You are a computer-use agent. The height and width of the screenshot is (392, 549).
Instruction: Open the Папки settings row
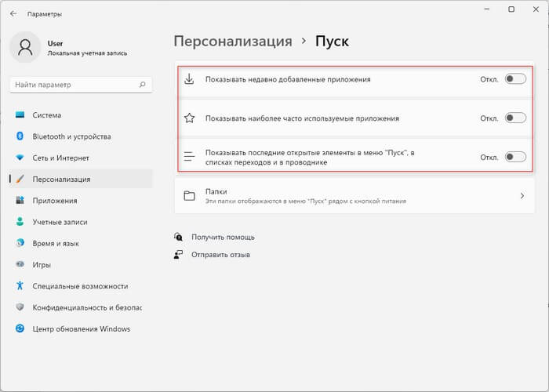pyautogui.click(x=354, y=196)
